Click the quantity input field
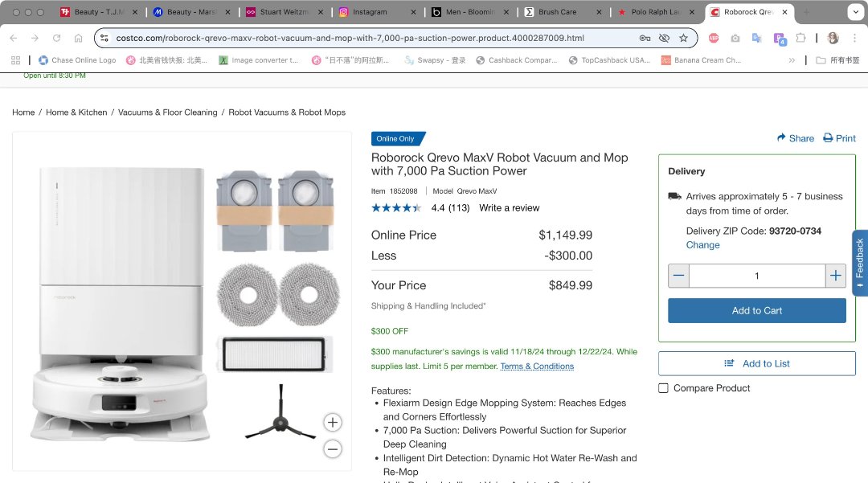Viewport: 868px width, 483px height. tap(757, 276)
